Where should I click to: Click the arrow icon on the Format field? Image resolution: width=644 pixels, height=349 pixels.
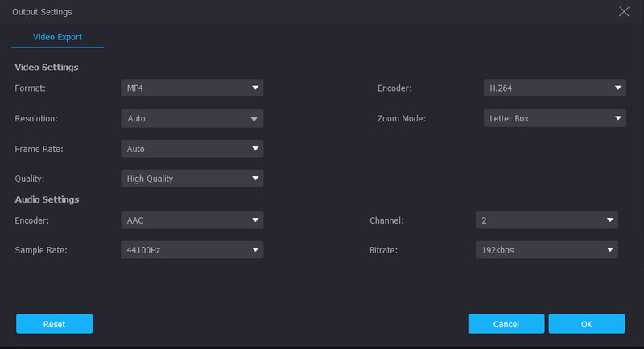coord(254,88)
